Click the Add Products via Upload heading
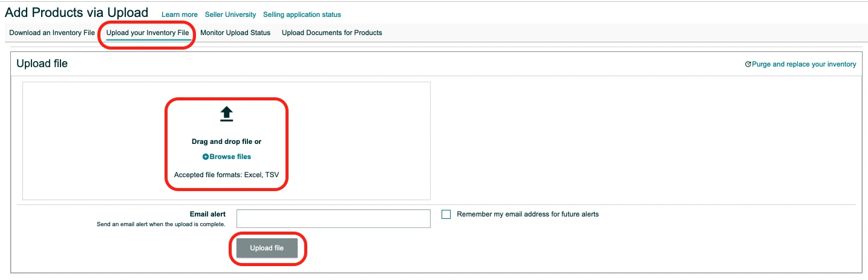 pos(76,13)
